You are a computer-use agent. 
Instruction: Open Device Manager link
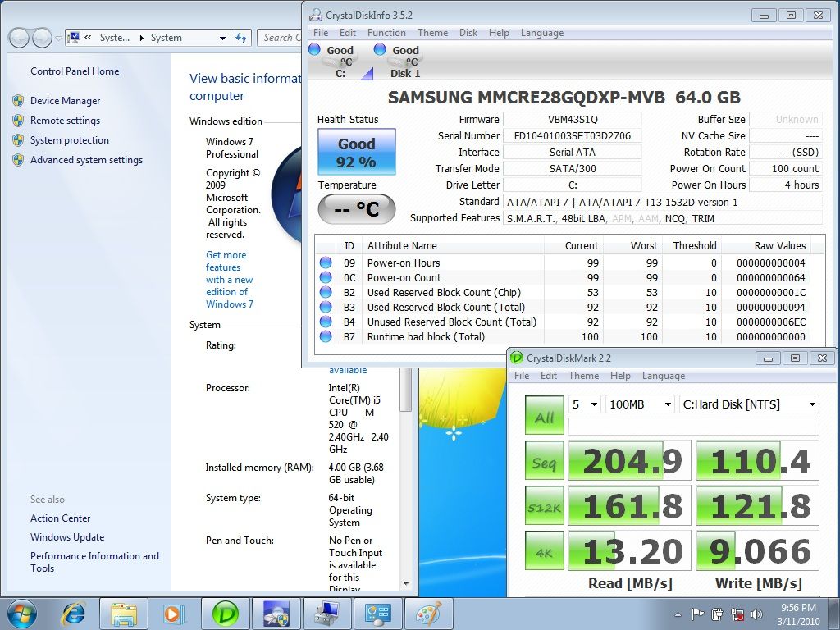pyautogui.click(x=65, y=101)
